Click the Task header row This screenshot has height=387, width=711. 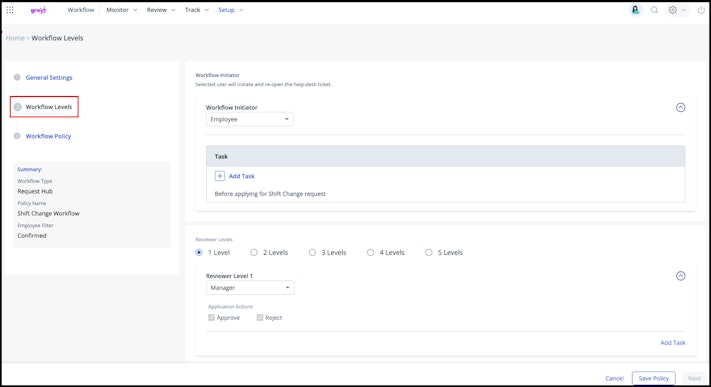pos(445,156)
